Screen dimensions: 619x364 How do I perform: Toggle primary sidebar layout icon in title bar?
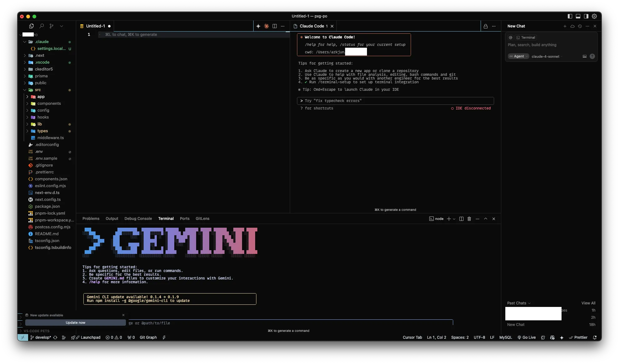pos(570,16)
